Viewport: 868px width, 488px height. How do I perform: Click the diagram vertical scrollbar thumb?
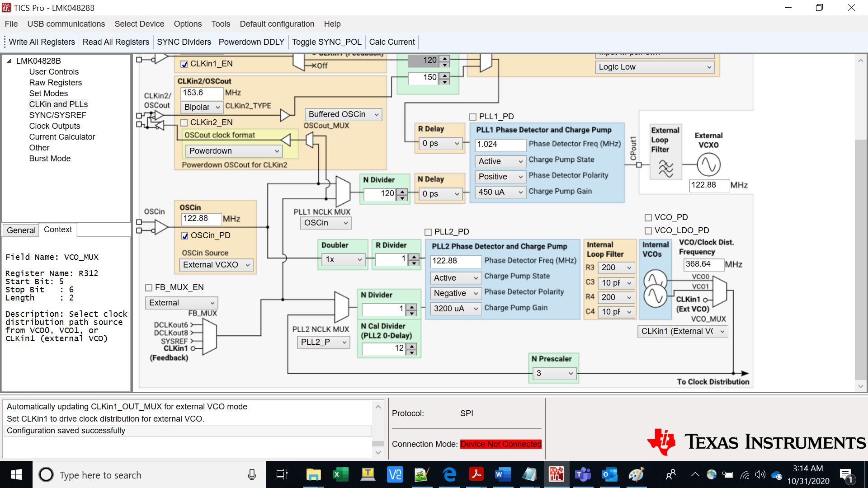pyautogui.click(x=860, y=260)
